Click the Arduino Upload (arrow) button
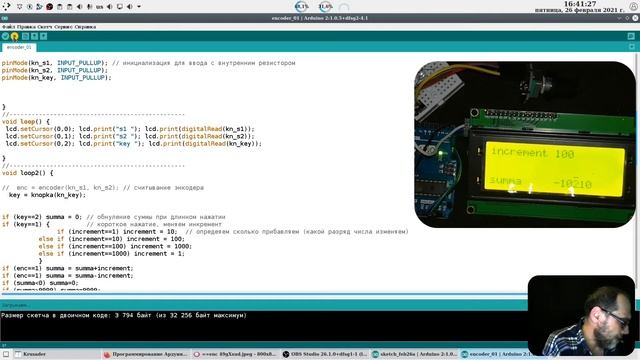The height and width of the screenshot is (360, 640). point(15,36)
